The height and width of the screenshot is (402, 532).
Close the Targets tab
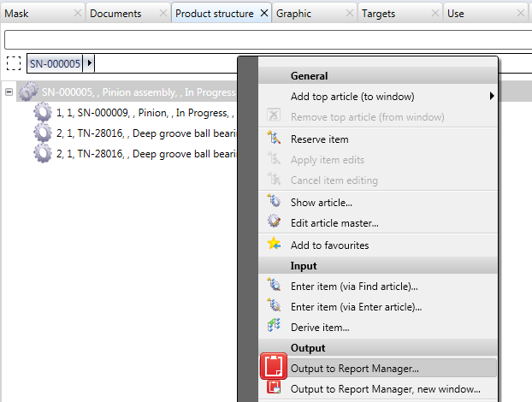point(435,13)
